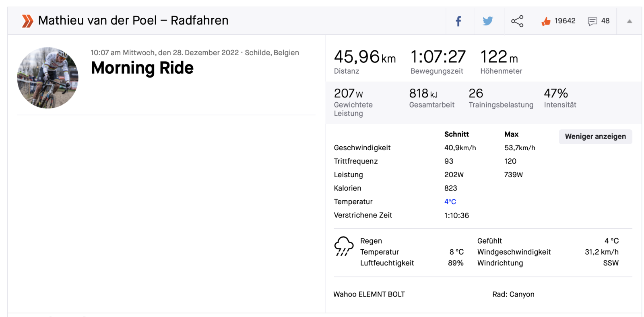Share activity on Twitter
This screenshot has width=644, height=317.
pyautogui.click(x=487, y=21)
